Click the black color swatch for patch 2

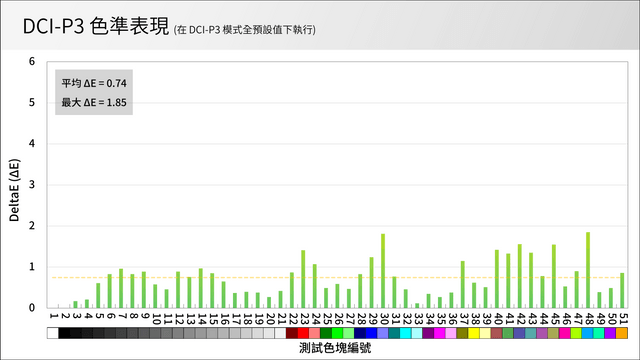tap(64, 333)
